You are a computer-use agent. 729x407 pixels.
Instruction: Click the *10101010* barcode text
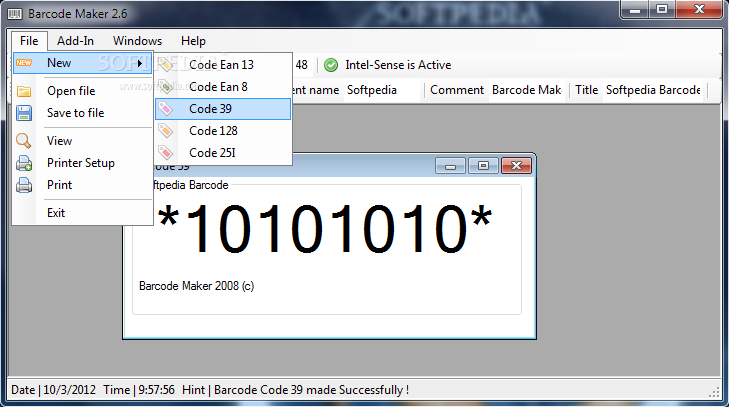pyautogui.click(x=325, y=230)
